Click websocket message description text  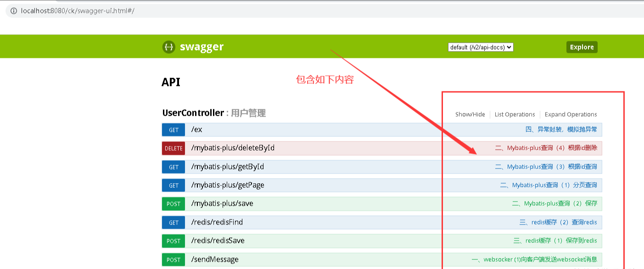click(534, 260)
